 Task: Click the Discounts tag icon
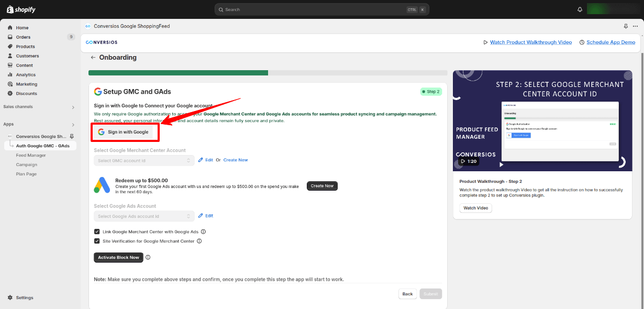pos(10,94)
